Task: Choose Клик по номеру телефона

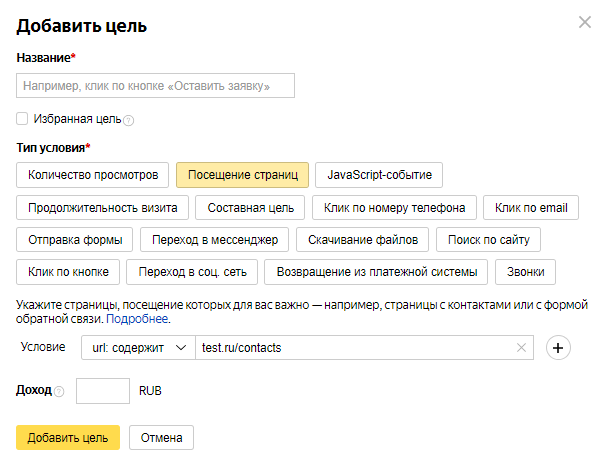Action: click(394, 208)
